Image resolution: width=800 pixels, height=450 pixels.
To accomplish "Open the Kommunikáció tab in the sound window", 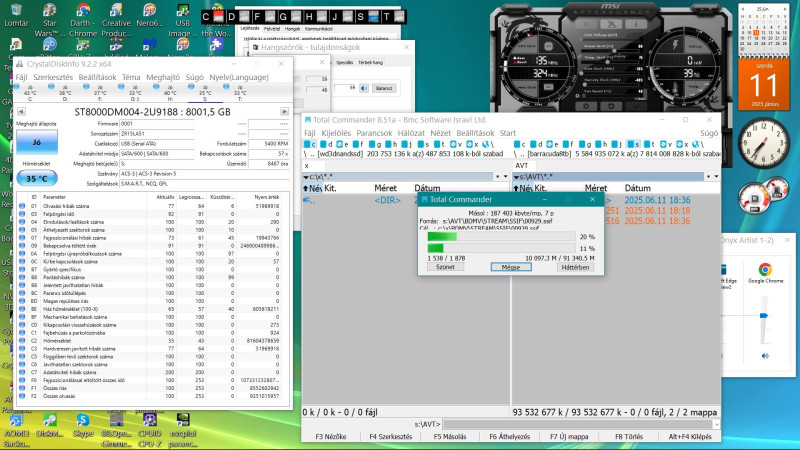I will coord(318,29).
